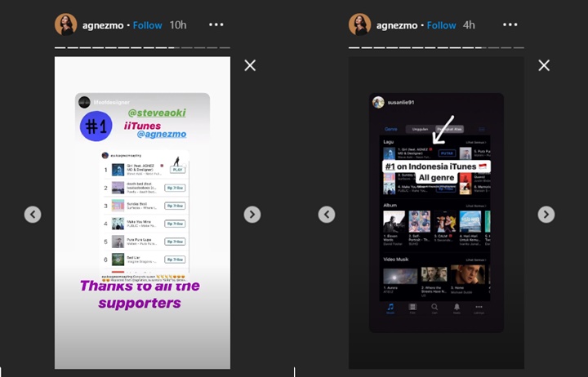Go to previous story from the 10h story

point(33,215)
